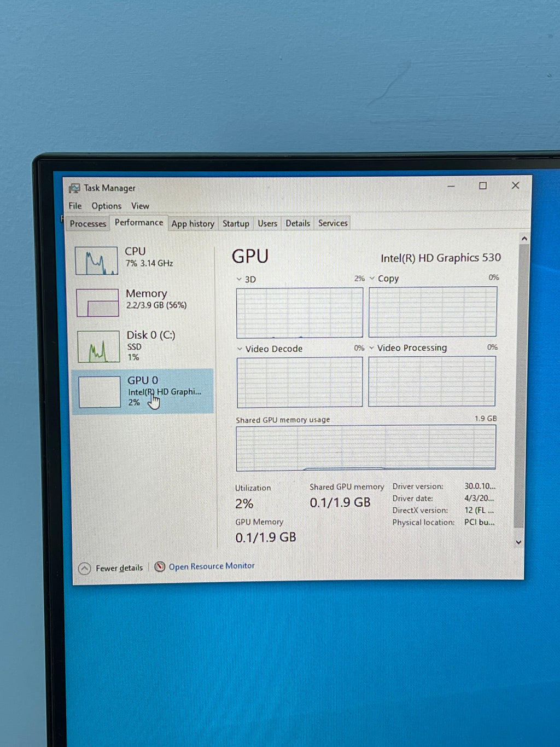Viewport: 560px width, 747px height.
Task: Switch to the Services tab
Action: tap(333, 223)
